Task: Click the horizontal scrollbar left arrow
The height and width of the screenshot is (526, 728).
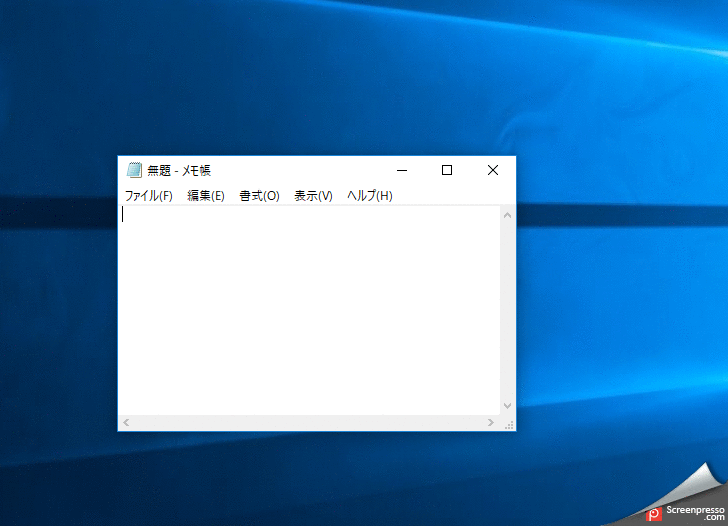Action: point(126,422)
